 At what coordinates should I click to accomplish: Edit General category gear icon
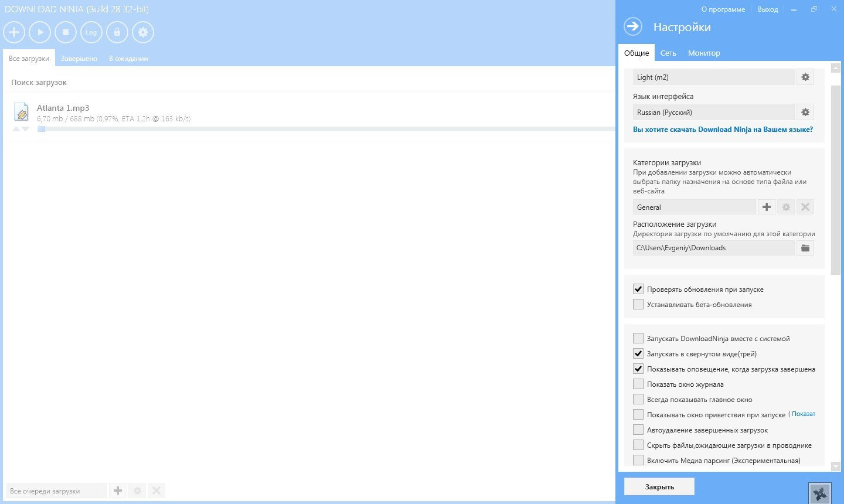pyautogui.click(x=786, y=207)
